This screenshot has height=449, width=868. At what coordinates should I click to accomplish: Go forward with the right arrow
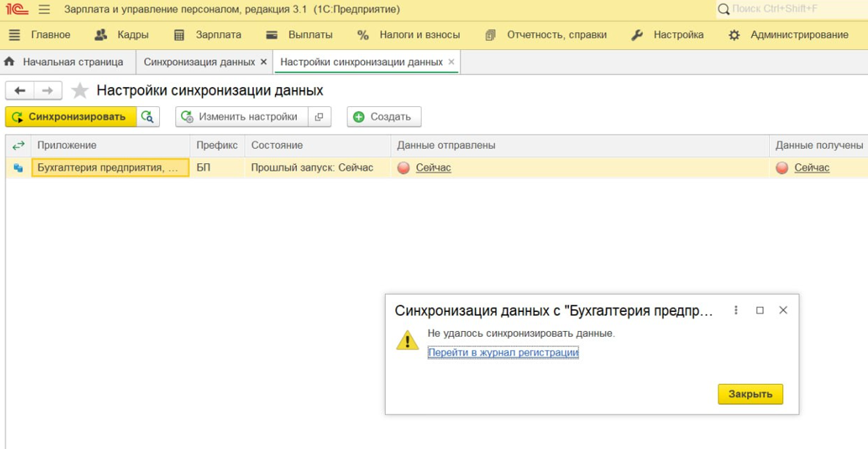pyautogui.click(x=48, y=91)
